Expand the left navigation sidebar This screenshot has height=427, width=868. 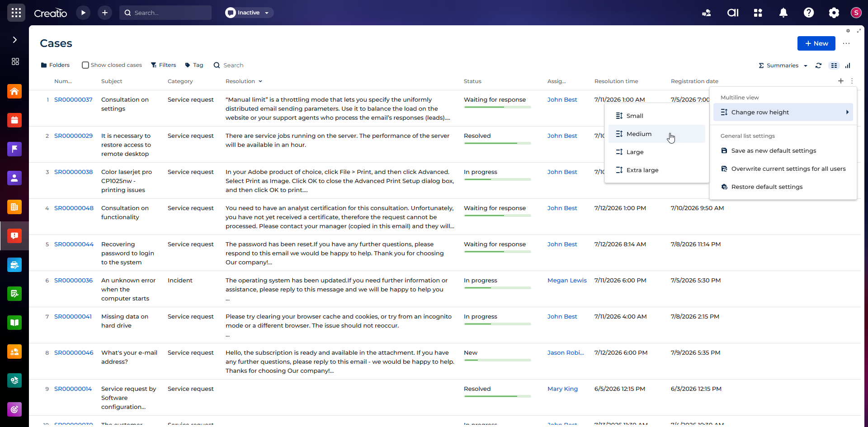(15, 40)
